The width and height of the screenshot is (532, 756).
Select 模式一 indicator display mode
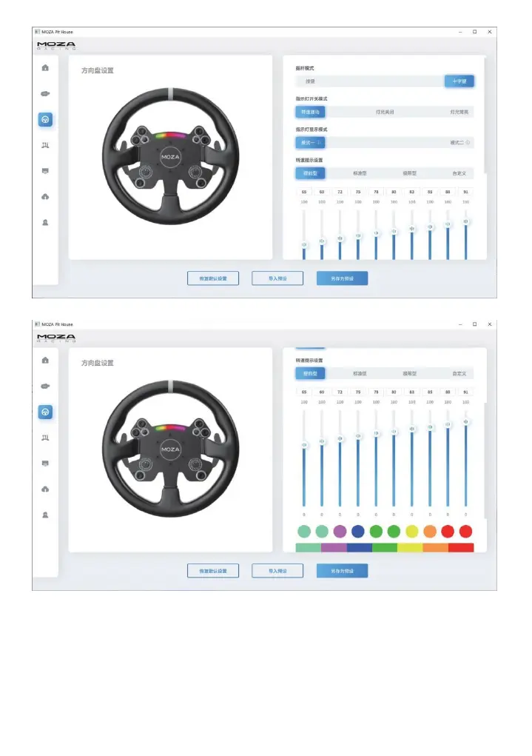[310, 142]
